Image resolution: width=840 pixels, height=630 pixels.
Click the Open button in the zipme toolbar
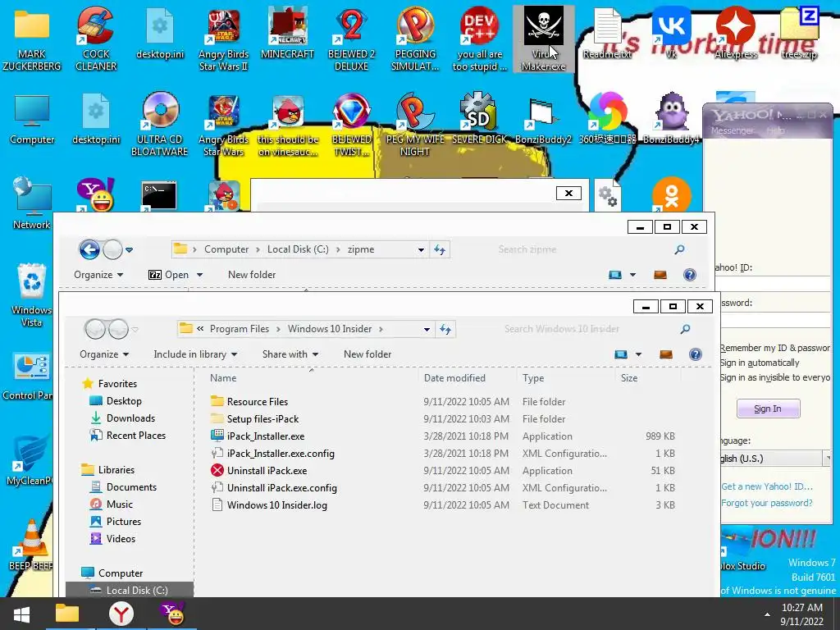pyautogui.click(x=169, y=275)
